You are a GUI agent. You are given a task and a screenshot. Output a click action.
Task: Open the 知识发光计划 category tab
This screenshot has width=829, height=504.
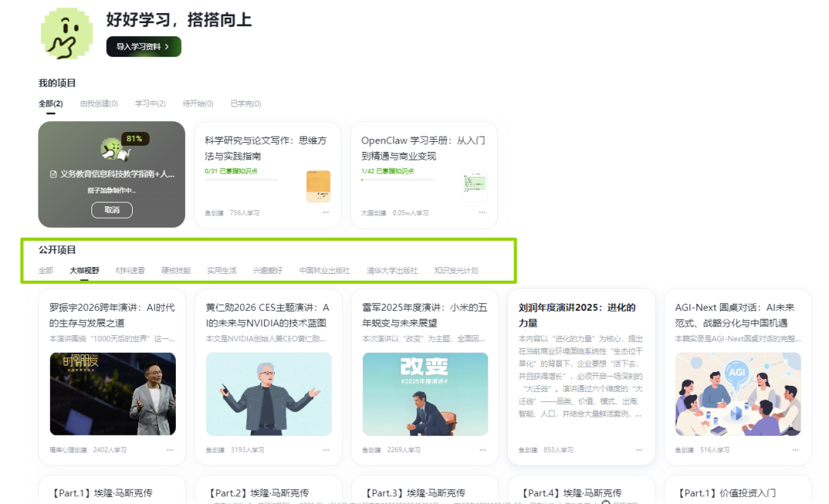(456, 271)
